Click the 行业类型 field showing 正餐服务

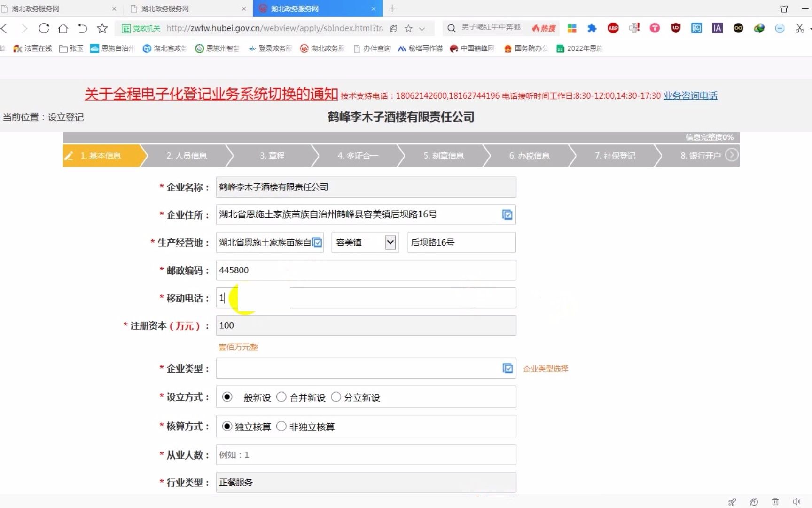click(x=366, y=482)
